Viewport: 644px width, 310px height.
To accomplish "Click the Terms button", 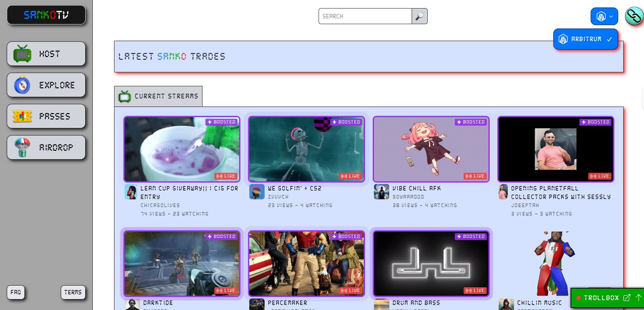I will (73, 292).
